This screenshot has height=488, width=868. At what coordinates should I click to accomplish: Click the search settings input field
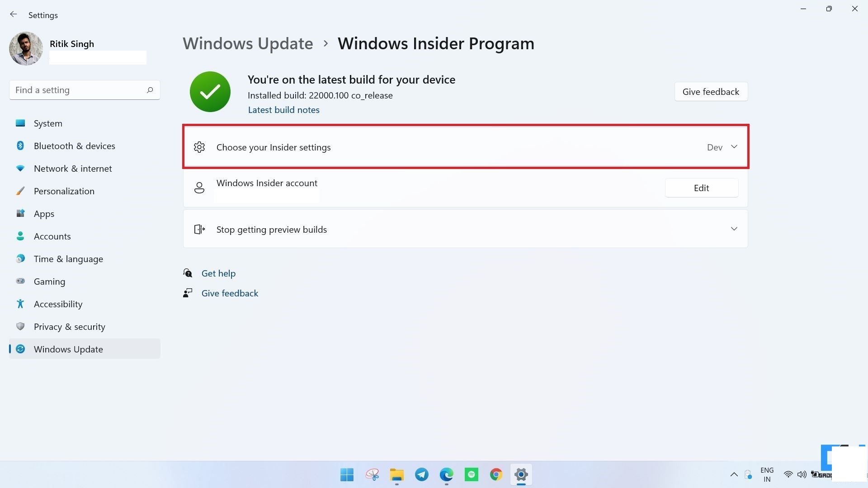pyautogui.click(x=84, y=90)
